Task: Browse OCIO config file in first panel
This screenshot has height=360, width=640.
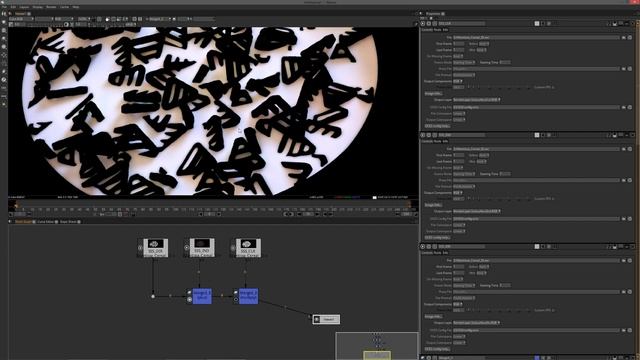Action: click(624, 107)
